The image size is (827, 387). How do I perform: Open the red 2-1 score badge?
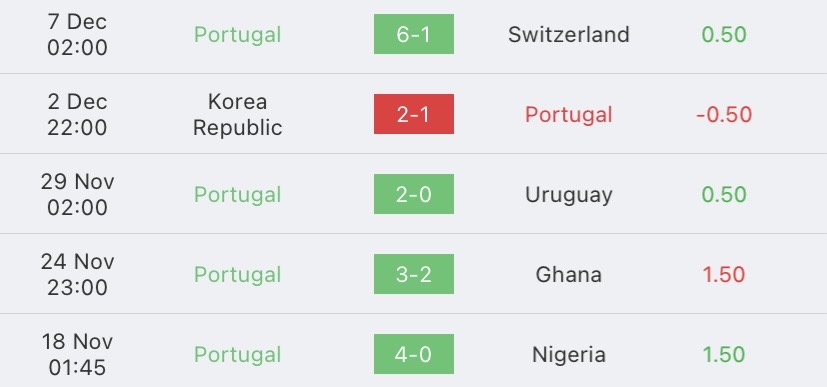tap(414, 114)
